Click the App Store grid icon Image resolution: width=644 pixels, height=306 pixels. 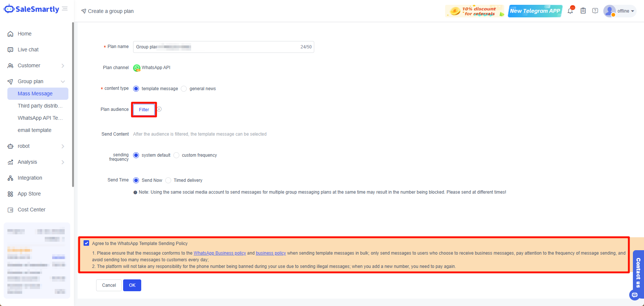[x=10, y=194]
